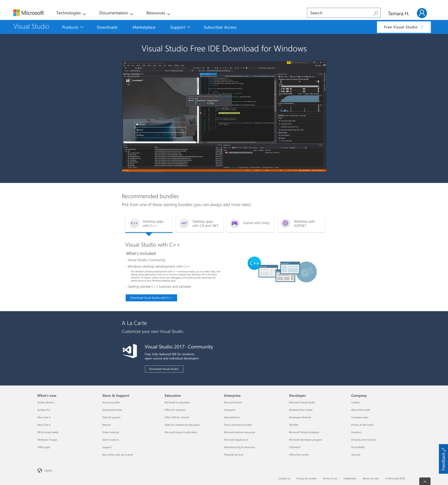448x485 pixels.
Task: Open Privacy at Microsoft link
Action: (362, 425)
